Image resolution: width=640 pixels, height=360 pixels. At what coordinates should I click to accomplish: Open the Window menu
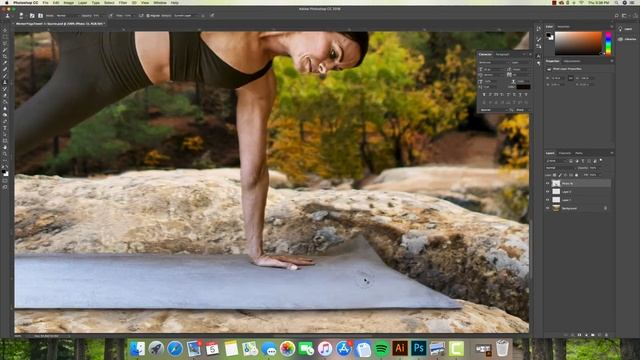160,2
